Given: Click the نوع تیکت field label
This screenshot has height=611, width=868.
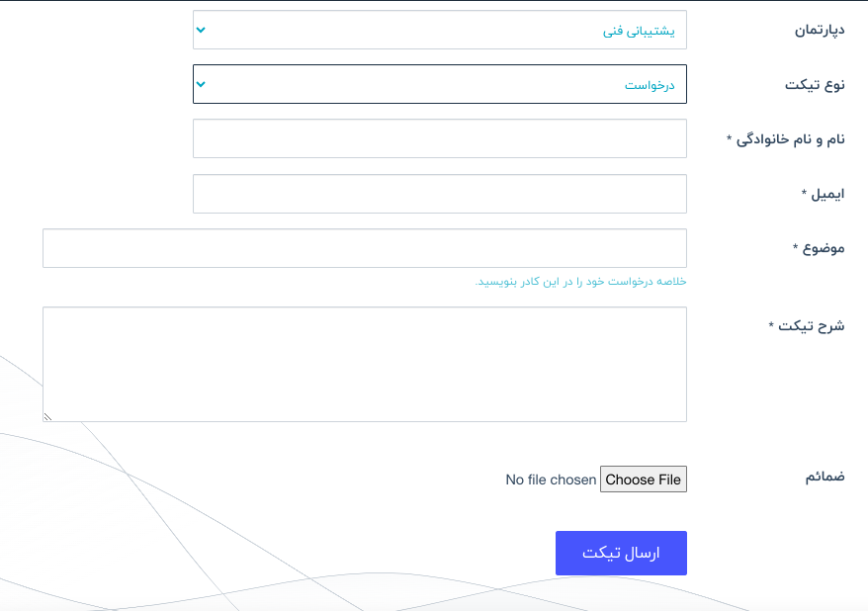Looking at the screenshot, I should [815, 85].
